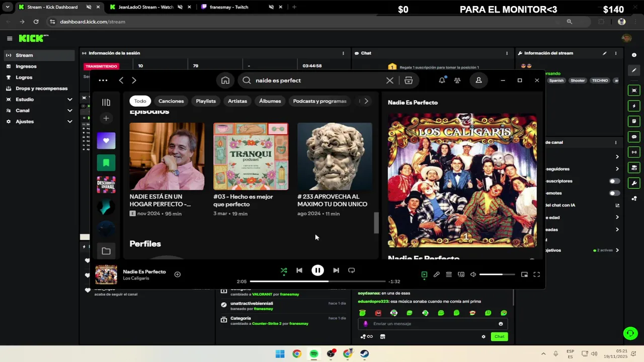Skip to next track
Viewport: 644px width, 362px height.
pyautogui.click(x=336, y=270)
